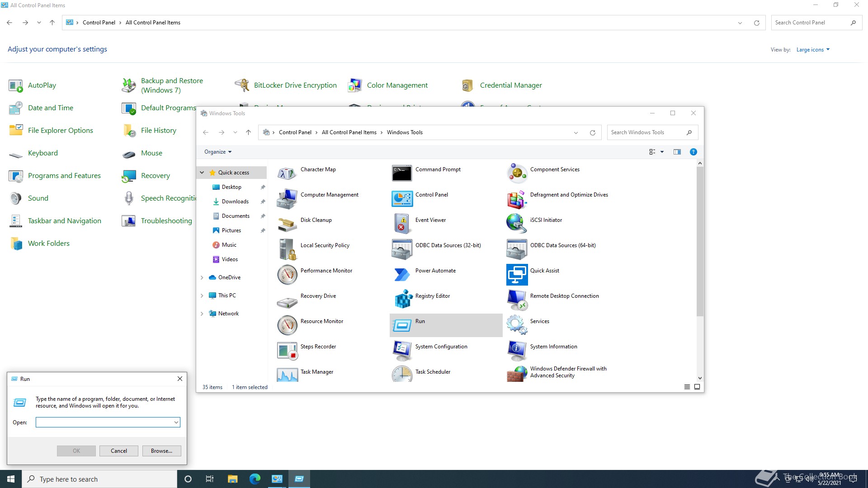Screen dimensions: 868x488
Task: Open the Event Viewer icon
Action: (x=402, y=224)
